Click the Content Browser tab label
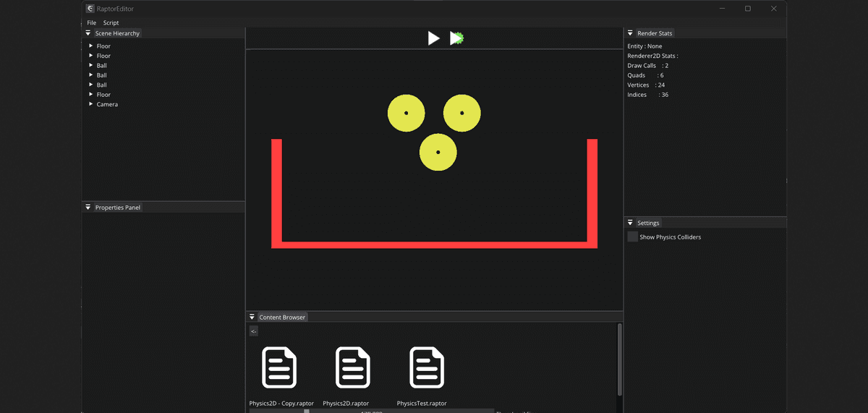Screen dimensions: 868x413 [x=282, y=318]
